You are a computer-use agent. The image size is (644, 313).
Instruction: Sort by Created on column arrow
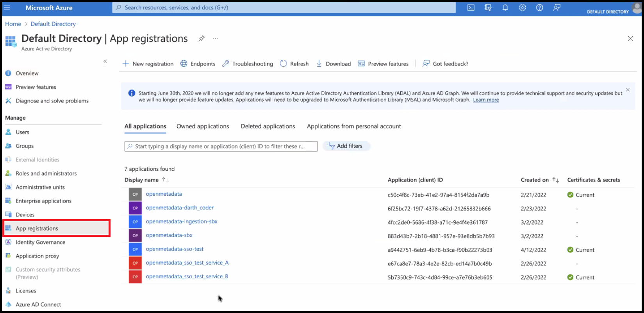point(555,180)
